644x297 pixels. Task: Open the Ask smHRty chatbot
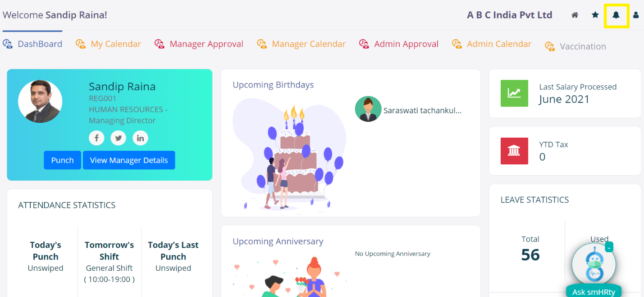[x=594, y=292]
